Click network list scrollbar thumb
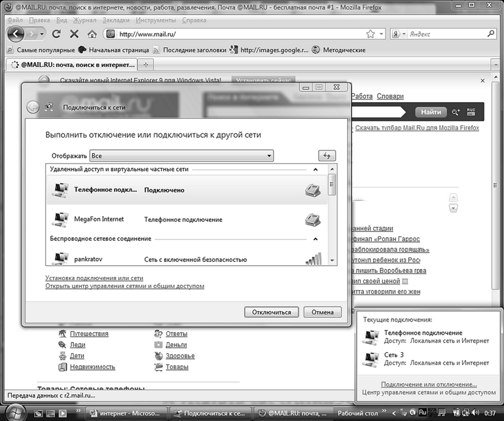 (332, 184)
